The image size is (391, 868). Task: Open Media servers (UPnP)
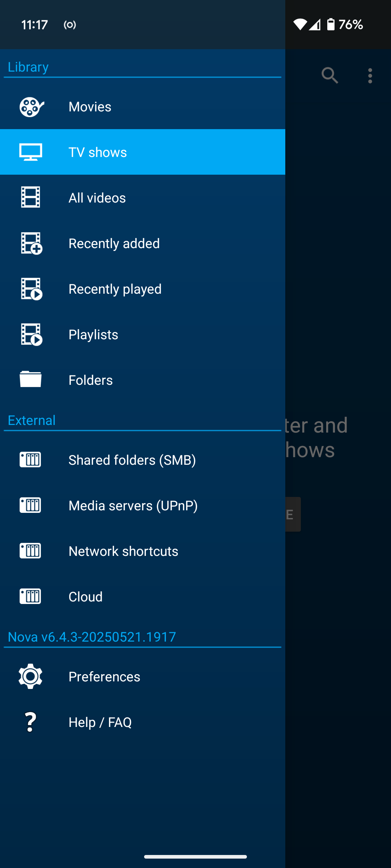point(143,506)
